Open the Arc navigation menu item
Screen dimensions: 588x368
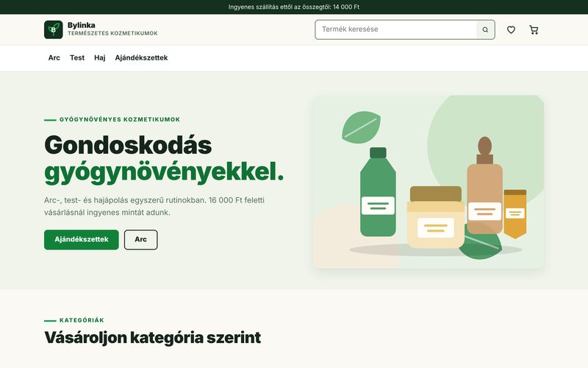(x=54, y=58)
